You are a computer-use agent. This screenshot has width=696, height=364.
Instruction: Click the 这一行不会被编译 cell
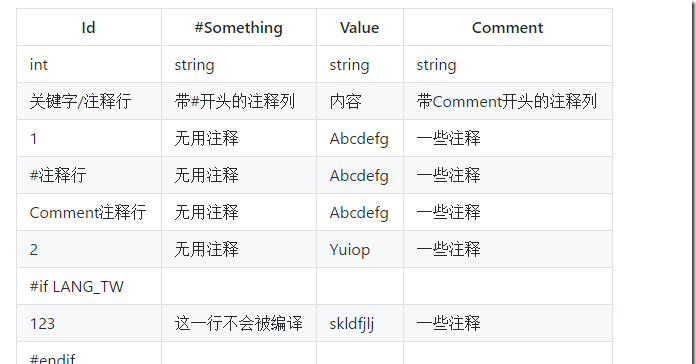tap(239, 323)
